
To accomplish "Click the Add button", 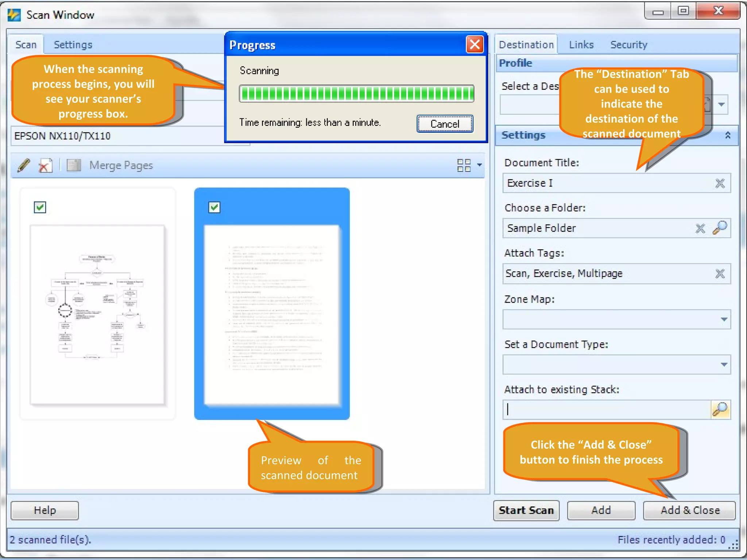I will [x=601, y=510].
